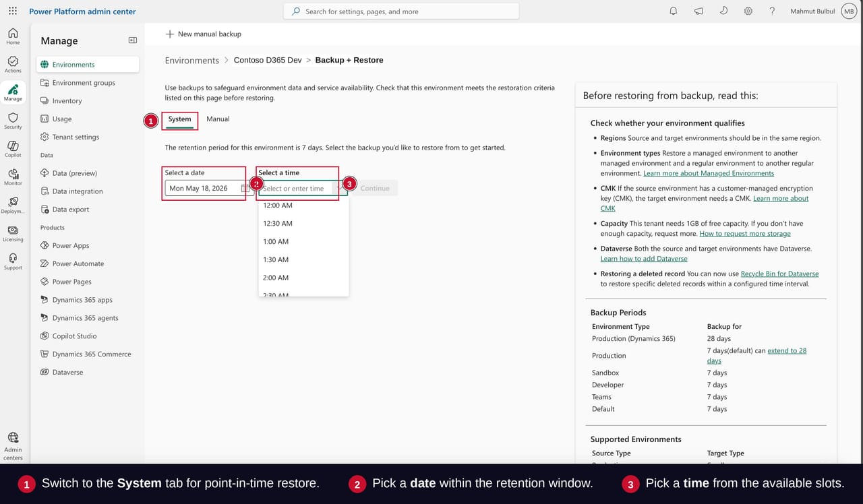863x504 pixels.
Task: Select Data export menu item
Action: click(88, 210)
